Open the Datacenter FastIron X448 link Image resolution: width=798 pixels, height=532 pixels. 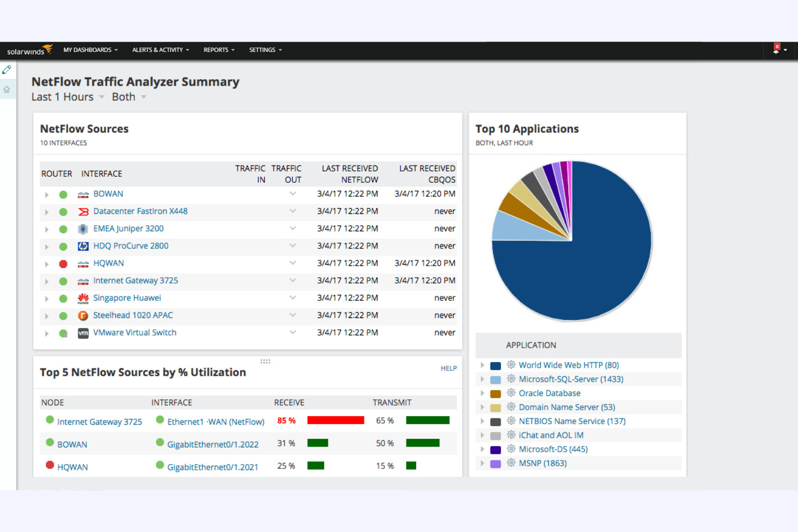tap(140, 211)
